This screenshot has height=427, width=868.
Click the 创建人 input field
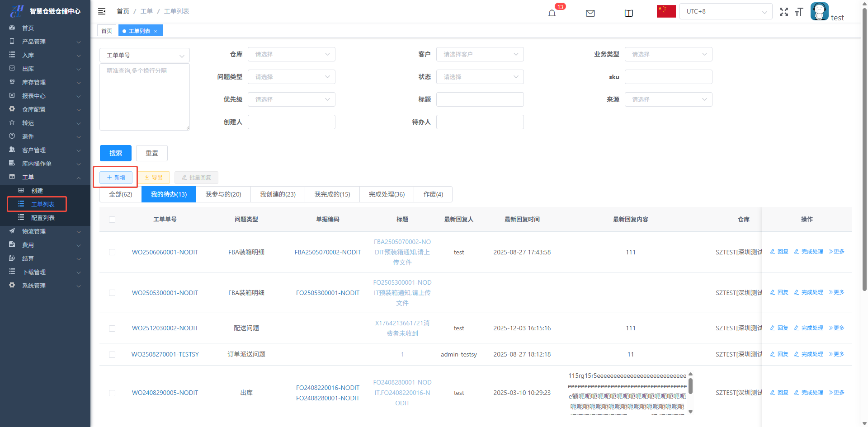[x=291, y=122]
